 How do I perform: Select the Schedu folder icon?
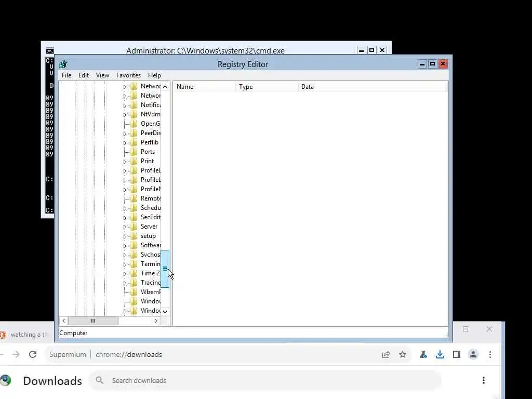click(134, 208)
